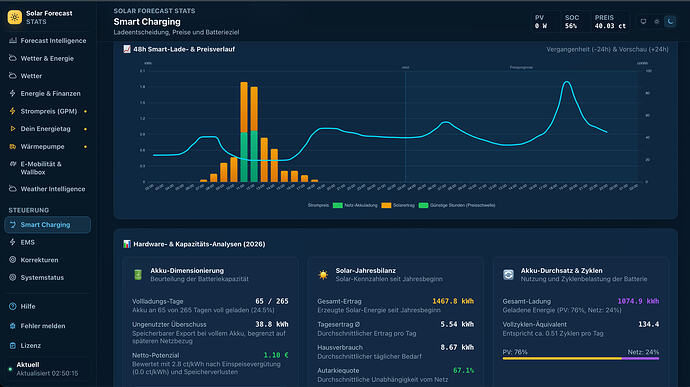Click the sun icon of Solar-Jahresbilanz
Screen dimensions: 690x387
click(323, 275)
